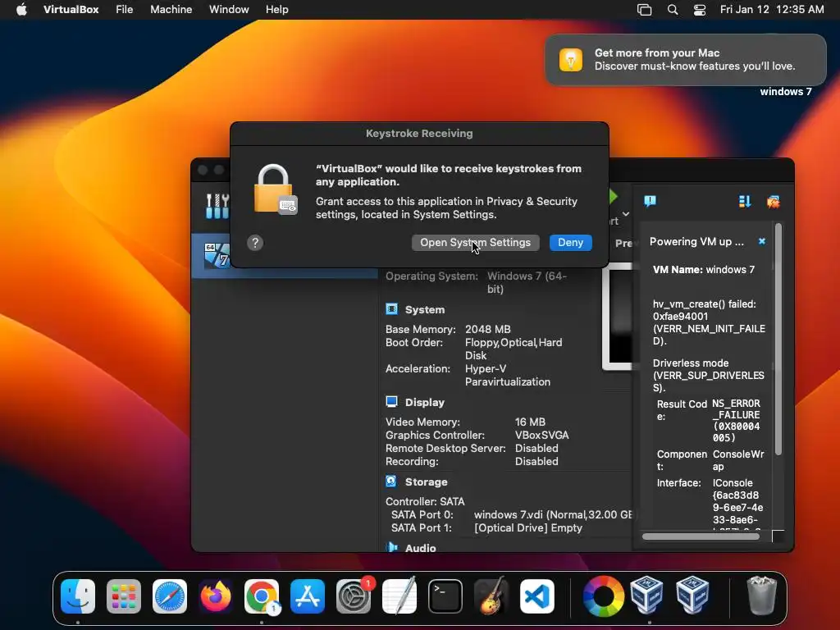This screenshot has height=630, width=840.
Task: Open System Settings from the Dock
Action: coord(354,596)
